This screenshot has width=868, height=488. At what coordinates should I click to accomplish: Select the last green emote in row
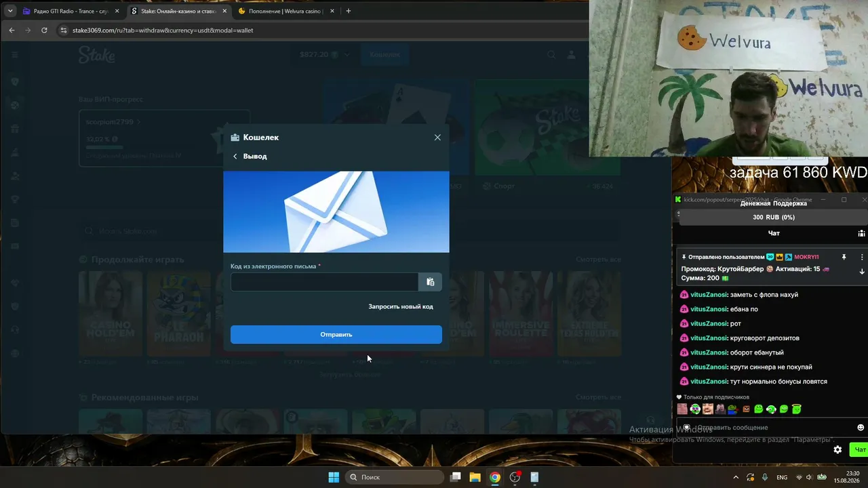pyautogui.click(x=797, y=409)
